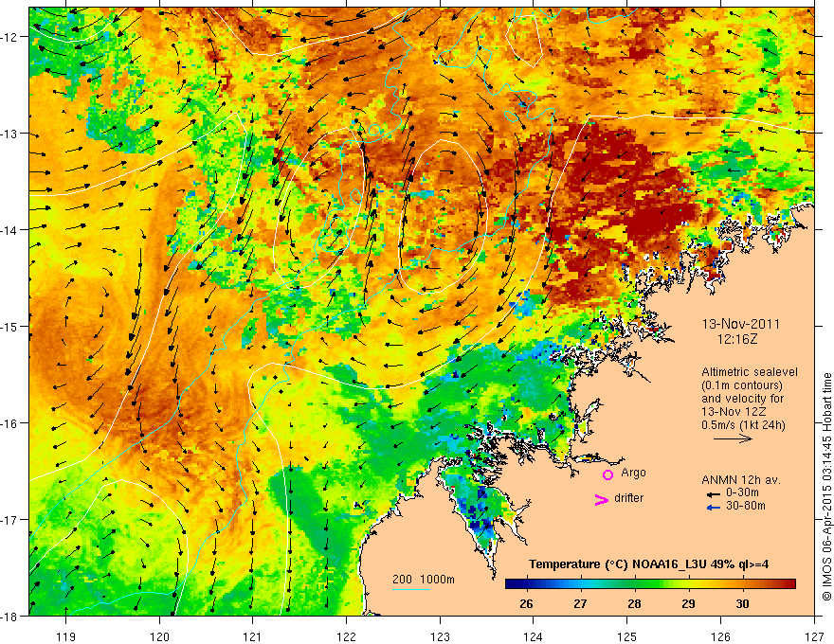Click the date text 13-Nov-2011
The width and height of the screenshot is (834, 644).
(x=741, y=324)
